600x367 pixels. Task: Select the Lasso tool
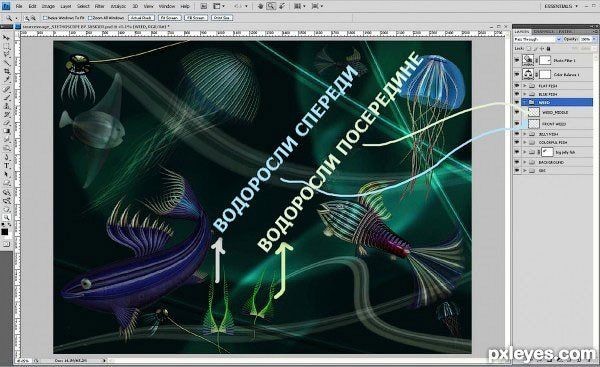point(6,55)
